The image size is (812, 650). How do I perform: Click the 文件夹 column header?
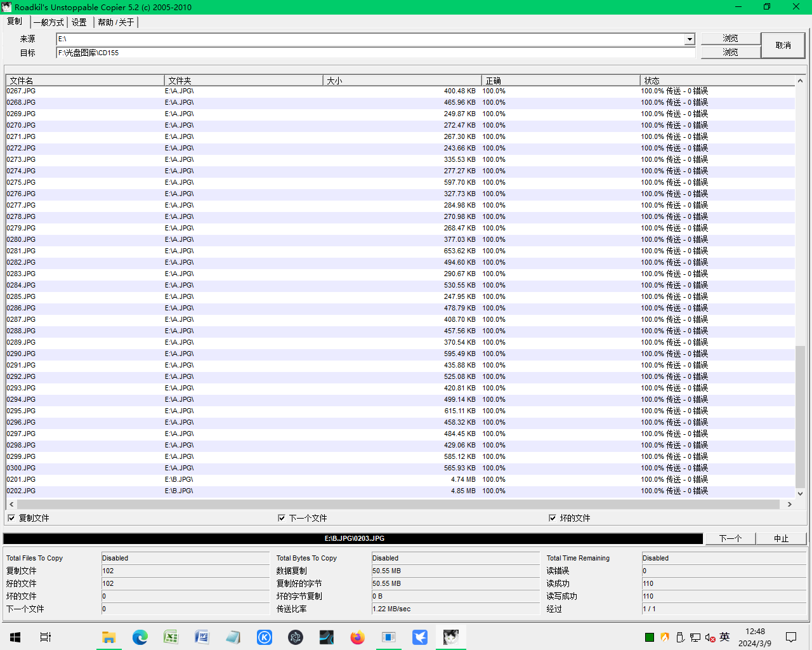(244, 81)
